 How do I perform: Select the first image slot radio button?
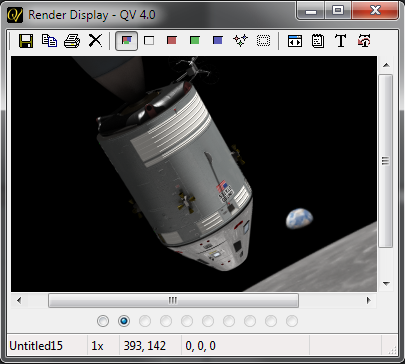pyautogui.click(x=103, y=321)
